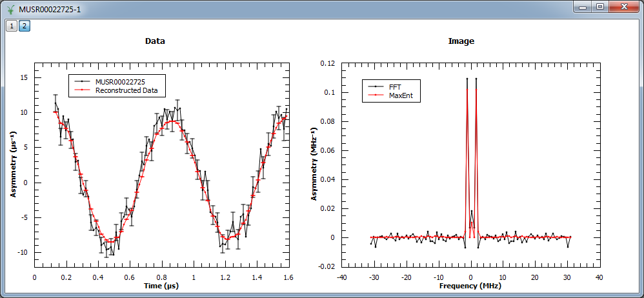The image size is (644, 298).
Task: Maximize the MUSR00022725-1 plot window
Action: pos(600,6)
